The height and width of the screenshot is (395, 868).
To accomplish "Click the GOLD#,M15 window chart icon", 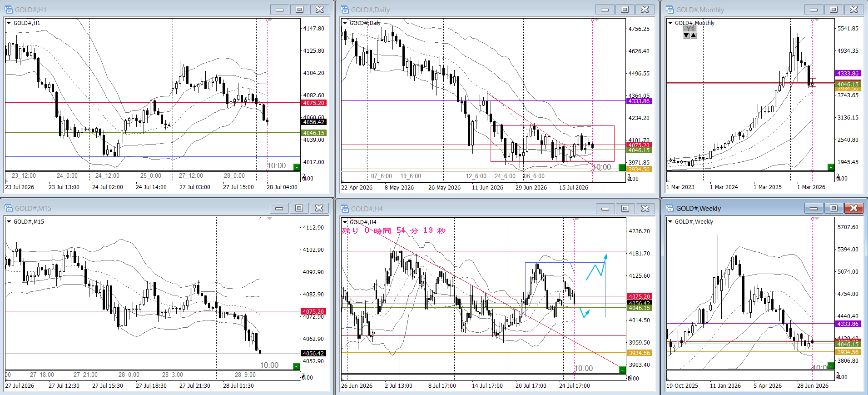I will pyautogui.click(x=8, y=208).
